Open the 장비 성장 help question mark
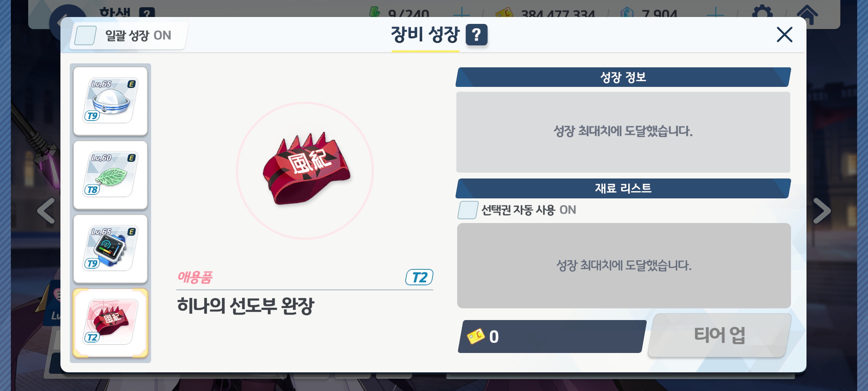868x391 pixels. tap(476, 35)
